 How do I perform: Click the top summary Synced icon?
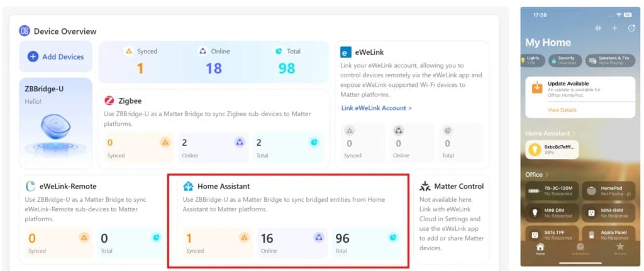pyautogui.click(x=129, y=52)
